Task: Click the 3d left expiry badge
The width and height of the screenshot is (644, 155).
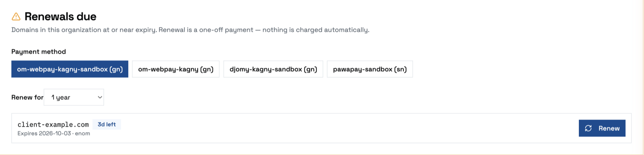Action: pyautogui.click(x=107, y=124)
